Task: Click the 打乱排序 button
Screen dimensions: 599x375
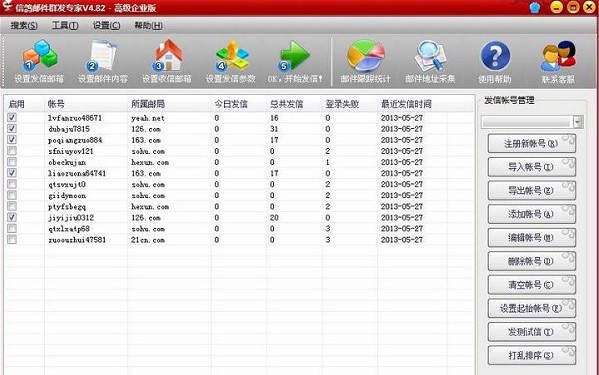Action: tap(531, 356)
